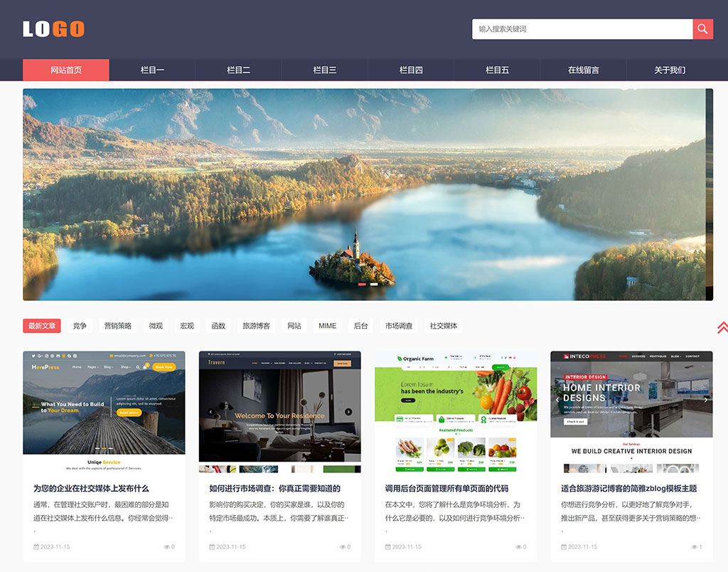Click the LOGO site logo
The width and height of the screenshot is (728, 572).
53,29
